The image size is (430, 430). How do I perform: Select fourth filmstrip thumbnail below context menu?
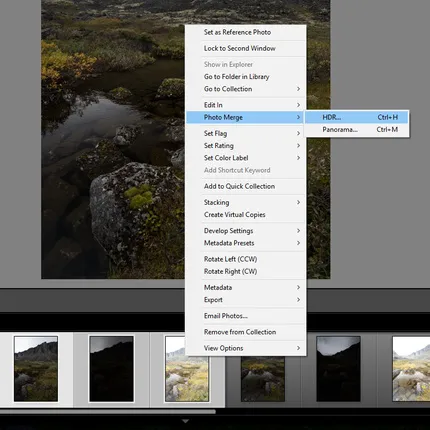(263, 379)
